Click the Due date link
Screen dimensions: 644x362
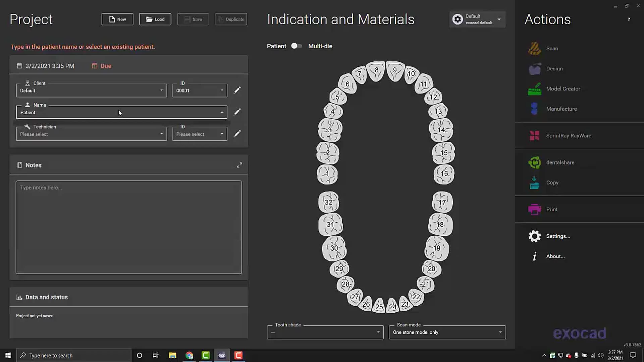click(x=106, y=66)
